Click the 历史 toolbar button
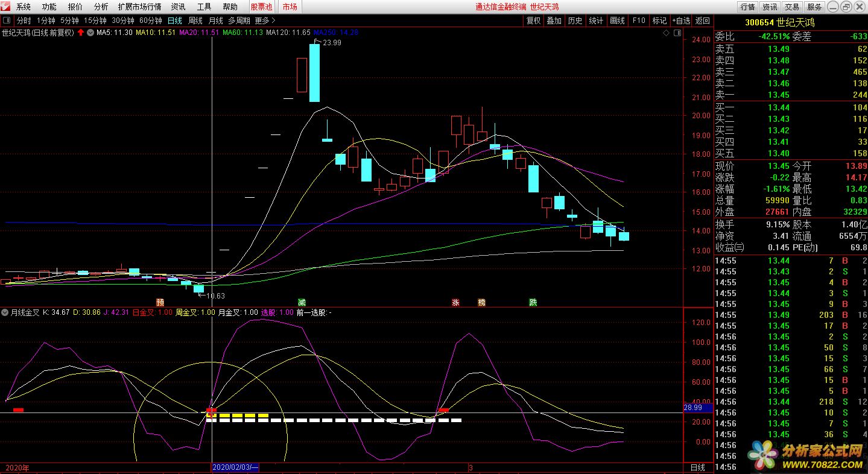The height and width of the screenshot is (474, 868). pos(575,21)
